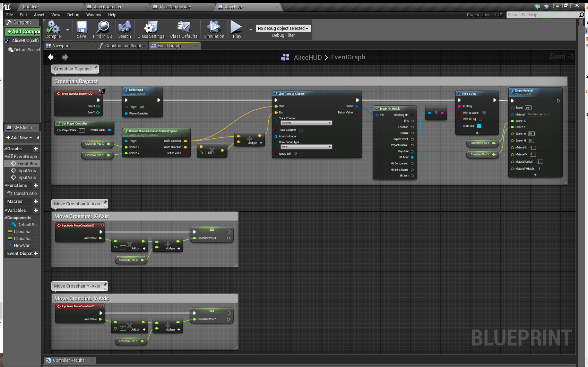Viewport: 588px width, 367px height.
Task: Collapse the Variables section
Action: tap(6, 211)
